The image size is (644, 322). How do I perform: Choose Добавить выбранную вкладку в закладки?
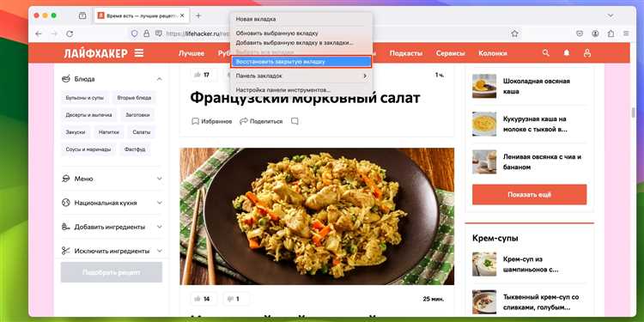[x=301, y=42]
